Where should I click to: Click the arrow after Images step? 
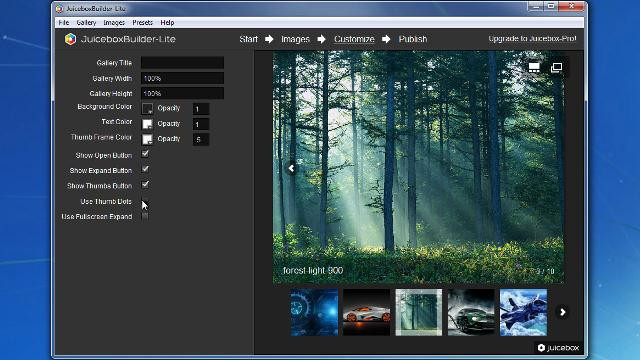(x=322, y=39)
